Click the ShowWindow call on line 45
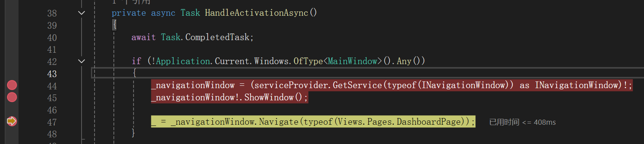The width and height of the screenshot is (644, 144). click(269, 98)
